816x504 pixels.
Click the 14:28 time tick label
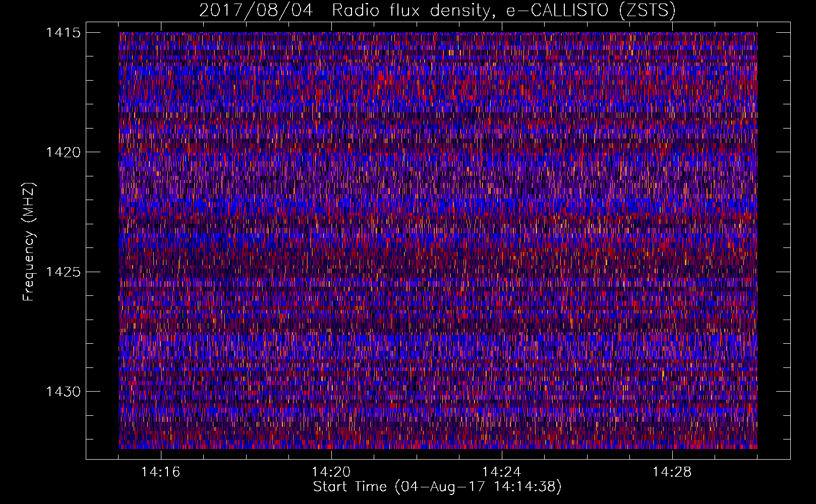tap(672, 472)
